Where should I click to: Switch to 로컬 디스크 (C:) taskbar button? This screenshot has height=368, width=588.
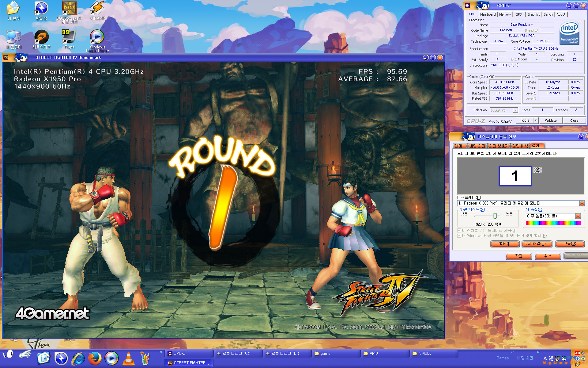pyautogui.click(x=238, y=354)
